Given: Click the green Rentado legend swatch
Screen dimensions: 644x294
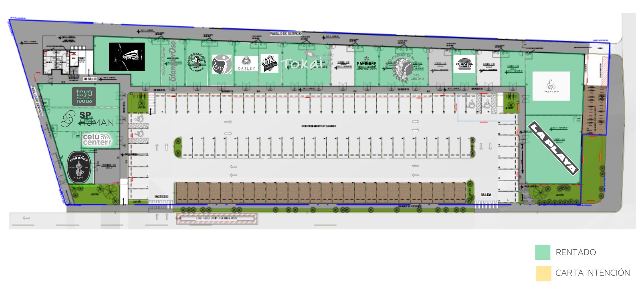Looking at the screenshot, I should (543, 252).
